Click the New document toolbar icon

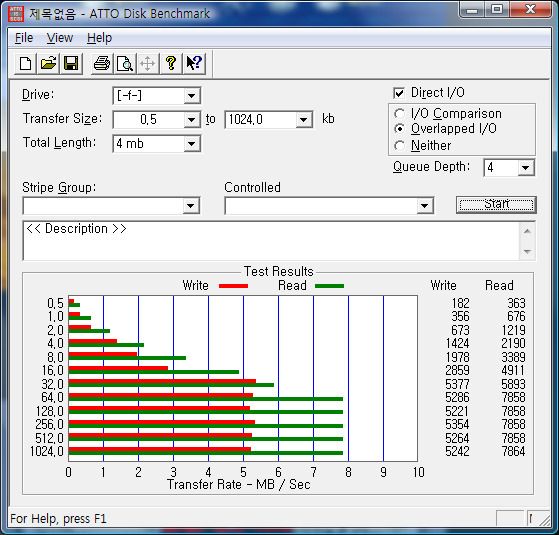pyautogui.click(x=25, y=64)
